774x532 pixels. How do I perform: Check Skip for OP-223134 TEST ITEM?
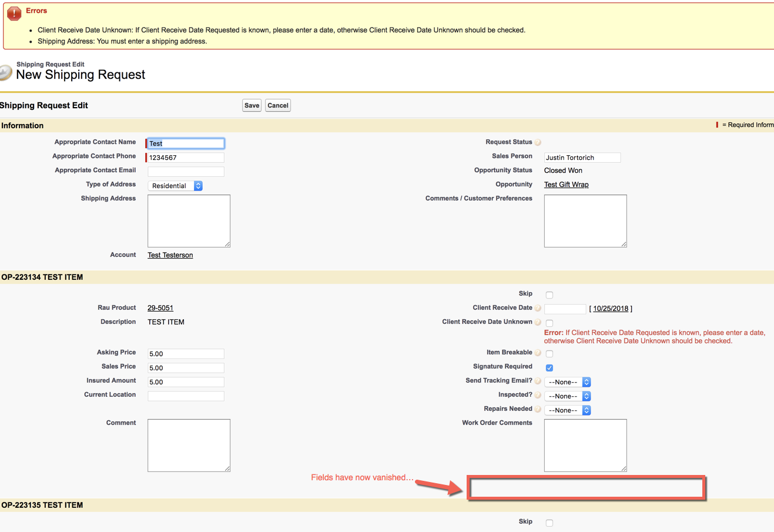click(549, 295)
